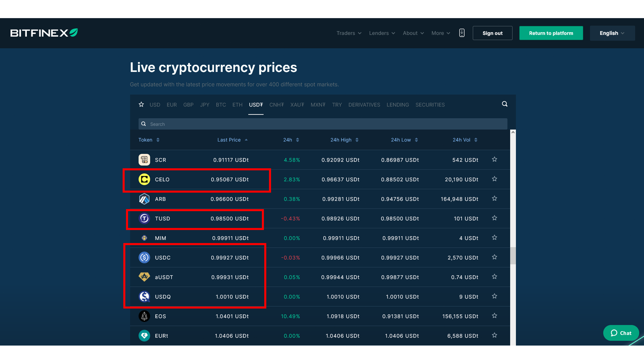
Task: Expand the More menu
Action: tap(441, 33)
